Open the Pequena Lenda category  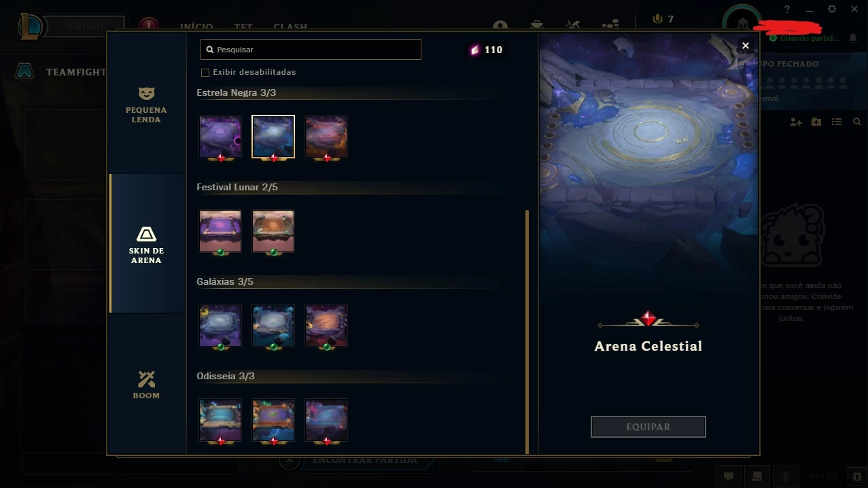click(146, 103)
